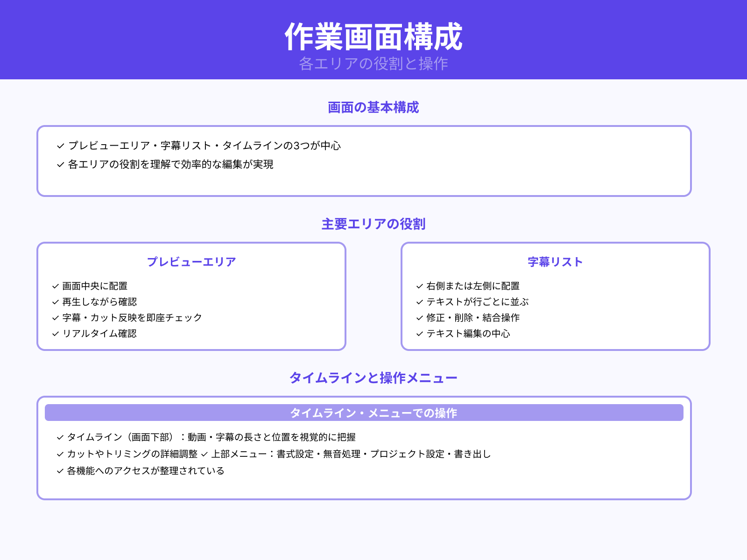Toggle the 各エリアの役割を理解 bullet item

point(60,164)
